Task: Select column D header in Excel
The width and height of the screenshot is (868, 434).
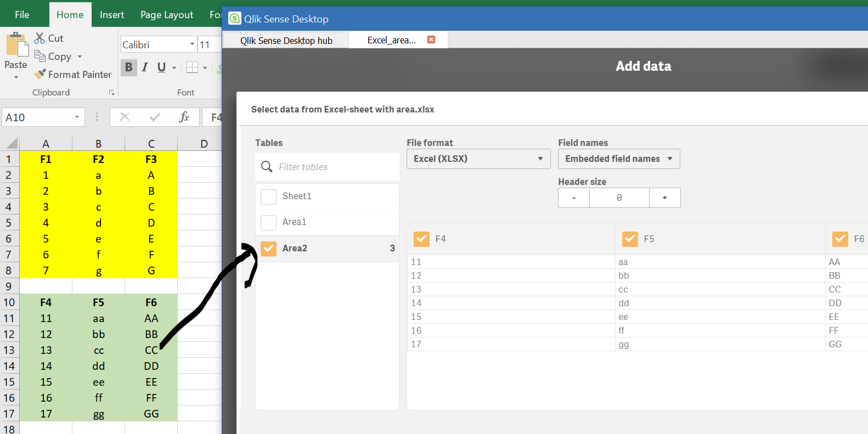Action: pyautogui.click(x=200, y=144)
